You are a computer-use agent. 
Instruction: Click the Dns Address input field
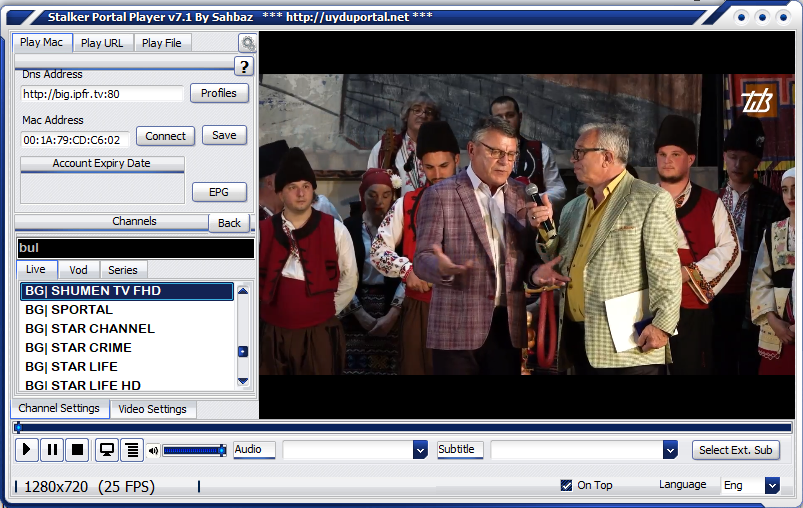102,94
